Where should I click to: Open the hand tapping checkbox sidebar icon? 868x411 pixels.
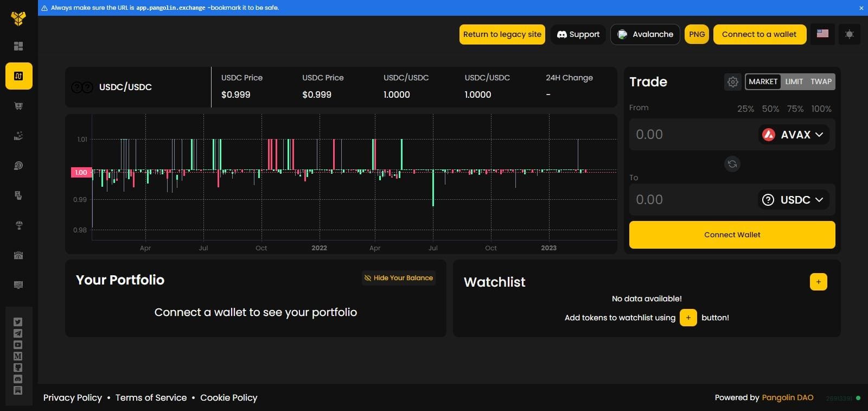(x=18, y=195)
